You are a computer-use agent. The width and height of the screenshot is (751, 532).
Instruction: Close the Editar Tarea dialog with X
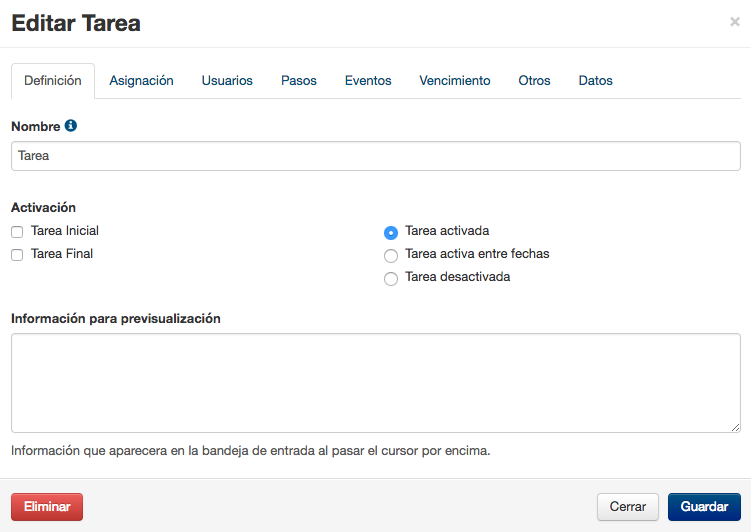point(735,22)
